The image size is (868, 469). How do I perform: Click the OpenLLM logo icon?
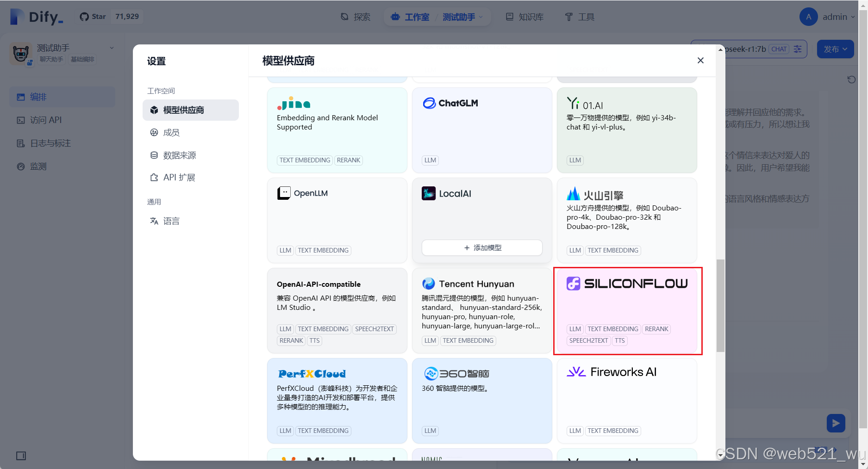pos(283,193)
